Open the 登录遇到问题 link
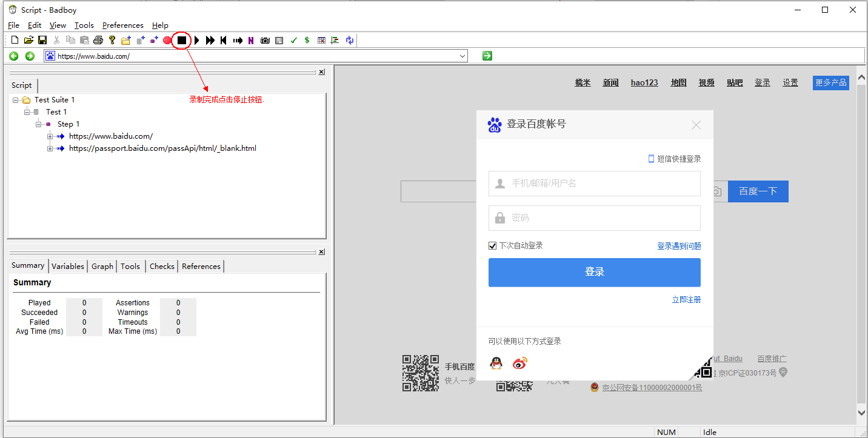This screenshot has width=868, height=438. 679,246
